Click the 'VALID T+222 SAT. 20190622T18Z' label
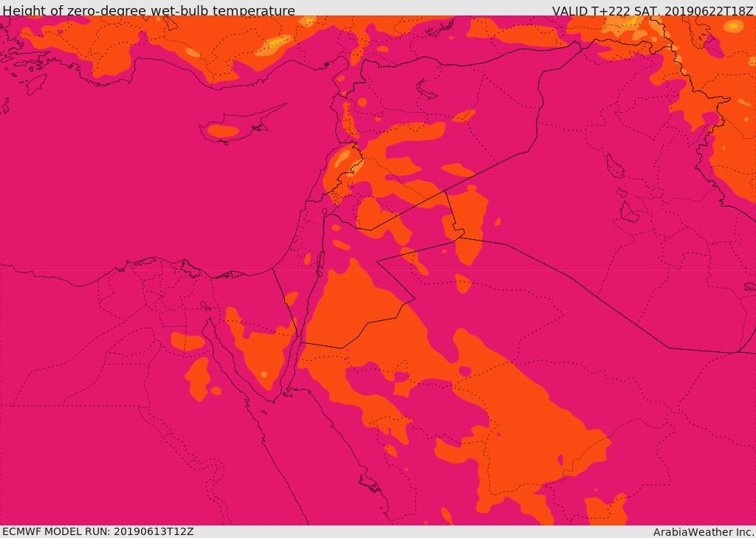Image resolution: width=756 pixels, height=538 pixels. click(653, 10)
